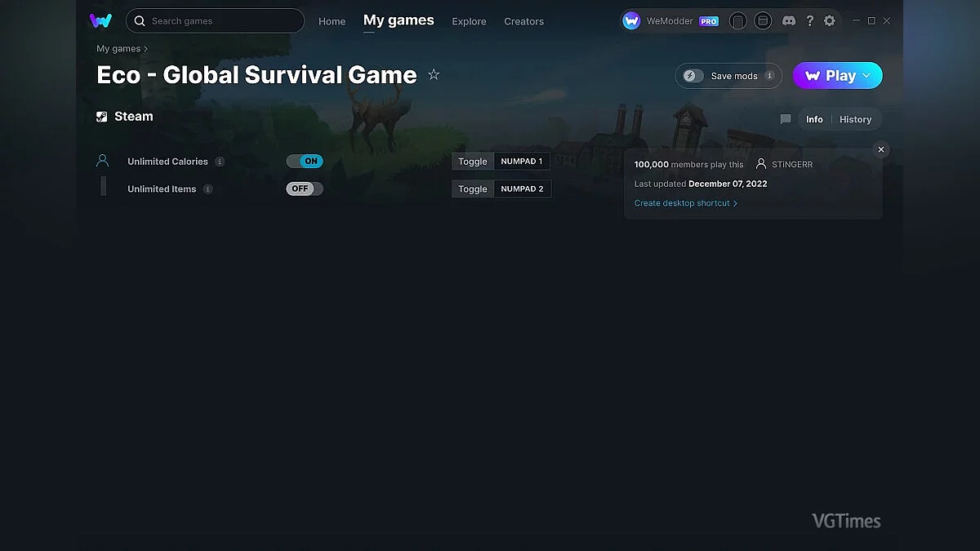Click the search magnifier icon
Screen dimensions: 980x551
pos(140,21)
